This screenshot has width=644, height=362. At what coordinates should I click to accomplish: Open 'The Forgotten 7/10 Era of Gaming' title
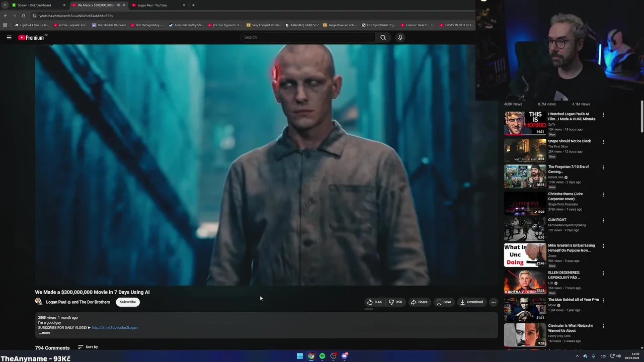click(x=568, y=169)
